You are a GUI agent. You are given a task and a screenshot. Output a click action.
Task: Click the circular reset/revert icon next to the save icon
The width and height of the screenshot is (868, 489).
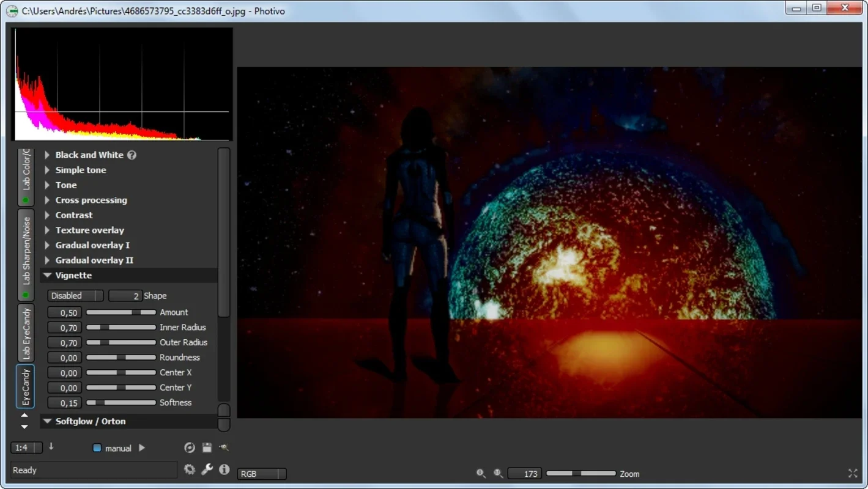tap(190, 448)
